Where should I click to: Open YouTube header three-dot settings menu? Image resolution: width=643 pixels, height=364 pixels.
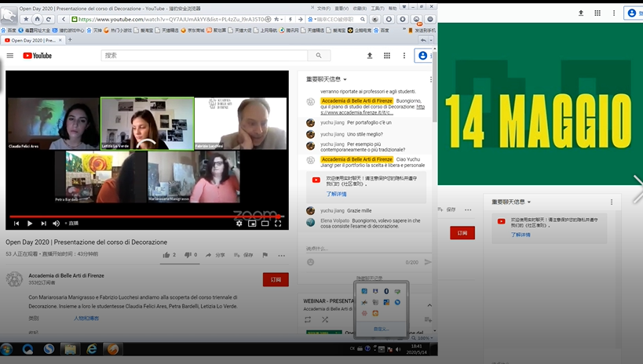point(404,56)
